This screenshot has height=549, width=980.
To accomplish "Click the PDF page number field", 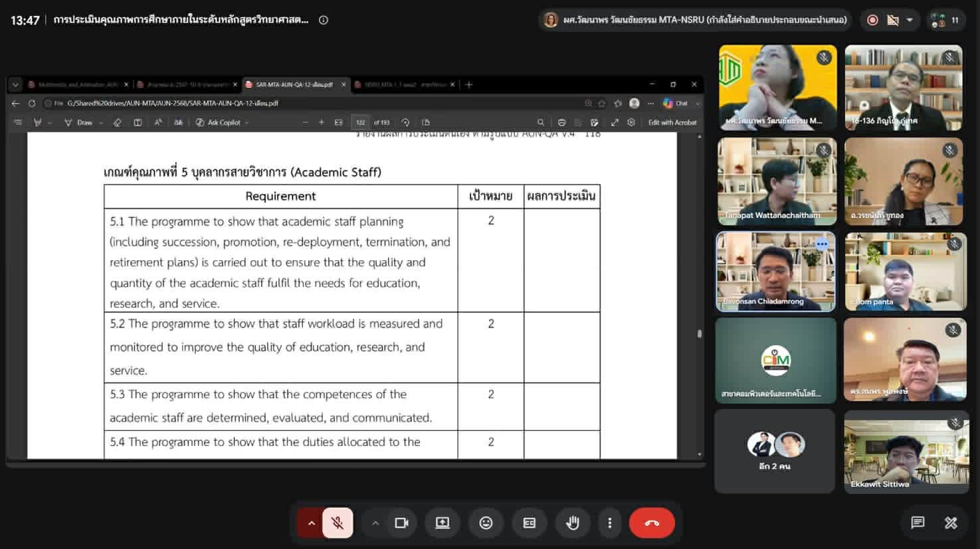I will pos(360,123).
